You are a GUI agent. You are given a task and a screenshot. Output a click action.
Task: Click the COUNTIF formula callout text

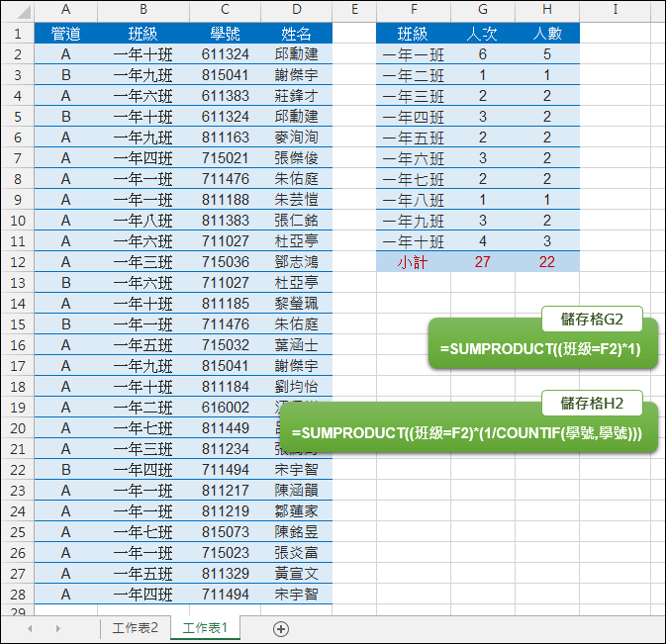[467, 433]
